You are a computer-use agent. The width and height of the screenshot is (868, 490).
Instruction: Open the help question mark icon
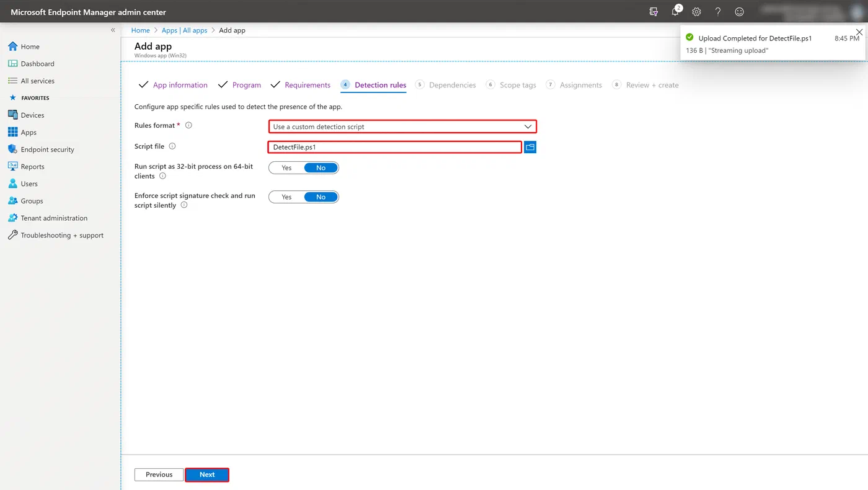coord(718,12)
